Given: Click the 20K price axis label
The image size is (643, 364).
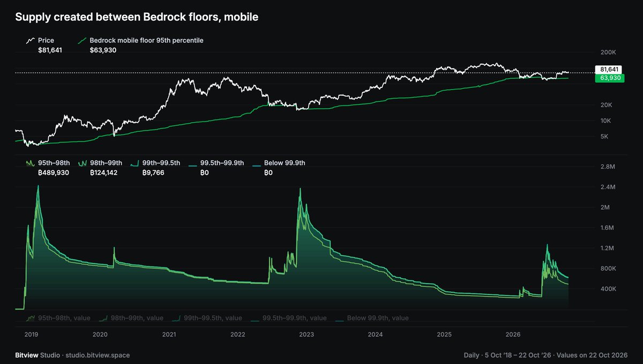Looking at the screenshot, I should (x=607, y=105).
